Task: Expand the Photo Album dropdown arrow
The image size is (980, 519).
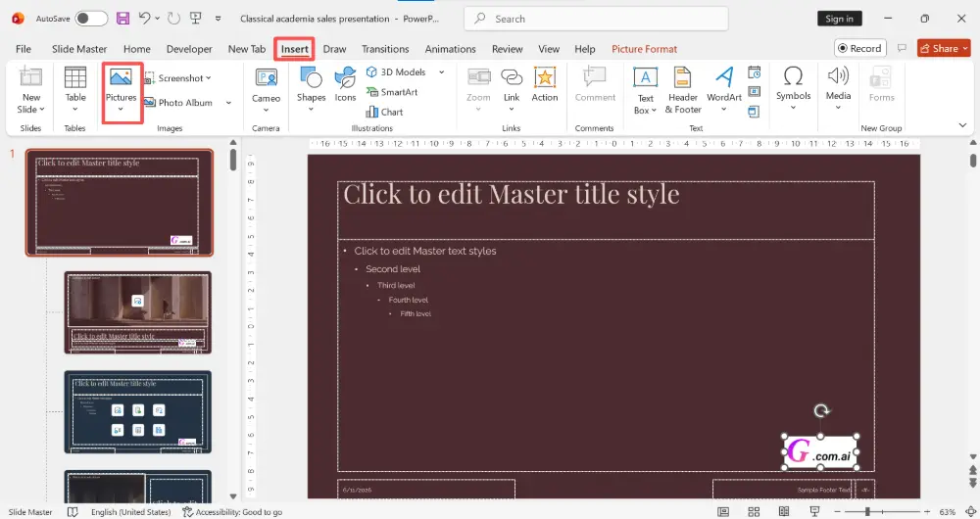Action: [x=228, y=103]
